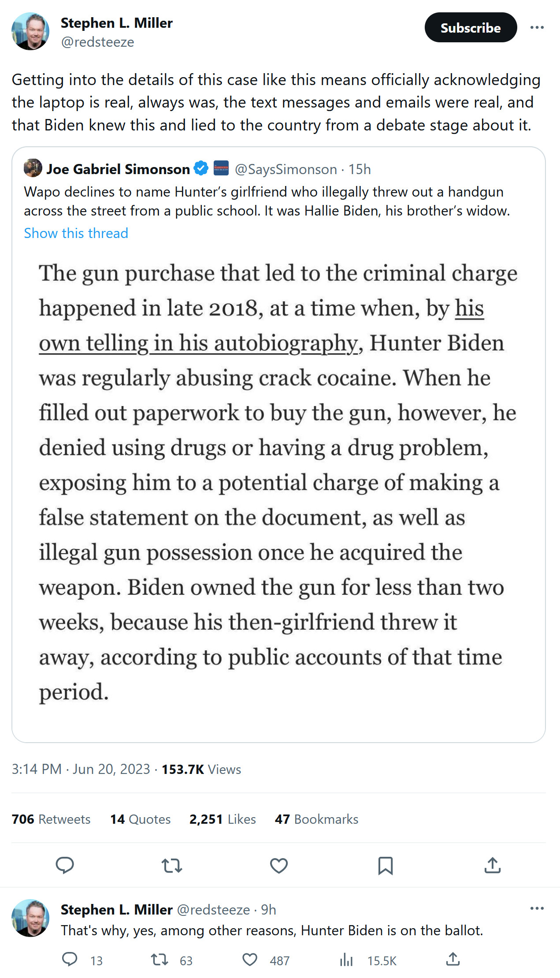Screen dimensions: 560x978
Task: Open more options menu for main tweet
Action: point(537,27)
